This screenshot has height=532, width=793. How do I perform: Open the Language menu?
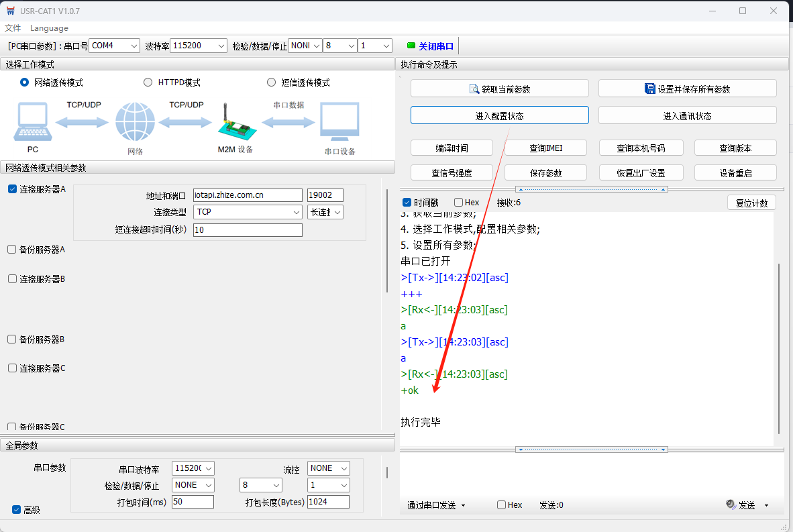tap(49, 28)
